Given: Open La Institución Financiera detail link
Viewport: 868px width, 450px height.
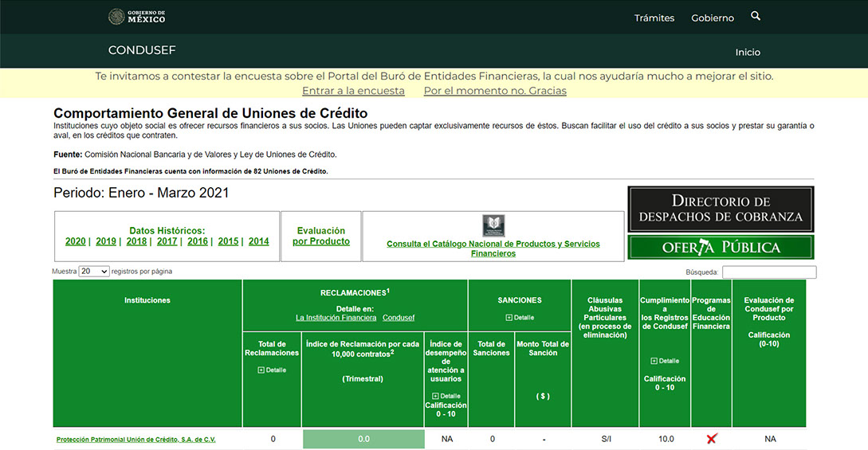Looking at the screenshot, I should pyautogui.click(x=336, y=318).
